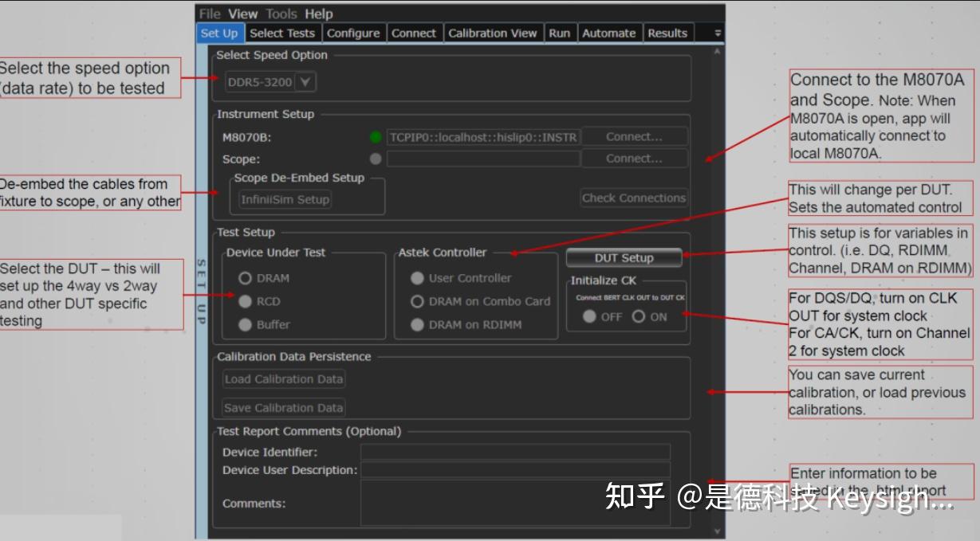This screenshot has height=541, width=980.
Task: Click Save Calibration Data
Action: (x=282, y=407)
